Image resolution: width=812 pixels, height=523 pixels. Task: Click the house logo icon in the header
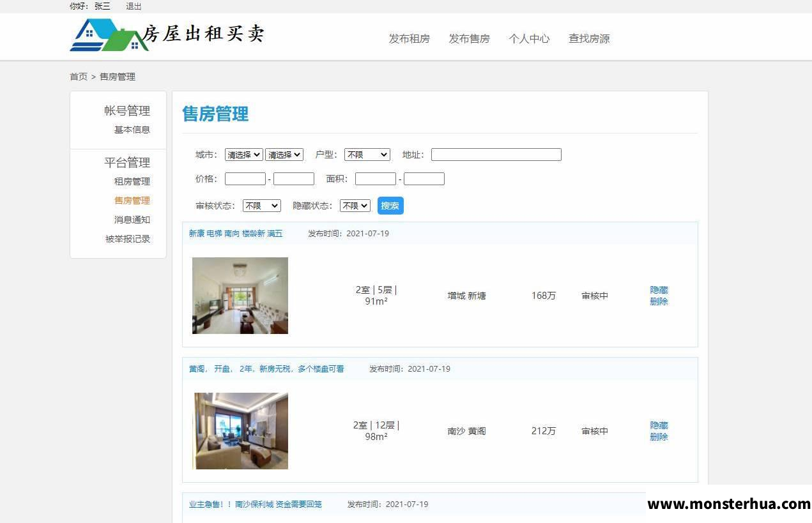[109, 35]
